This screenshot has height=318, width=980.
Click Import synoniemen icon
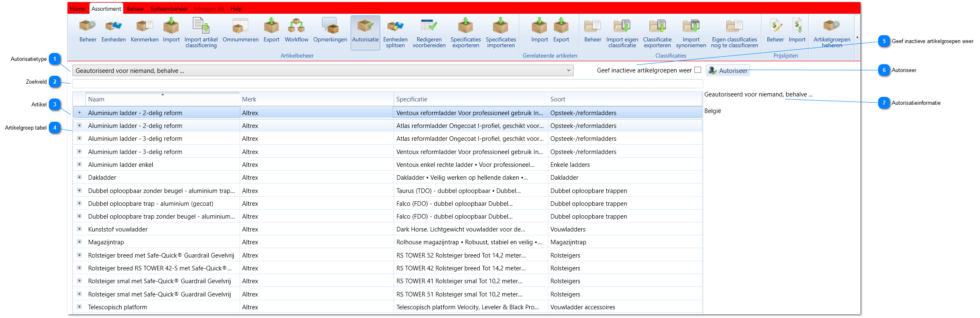[691, 33]
